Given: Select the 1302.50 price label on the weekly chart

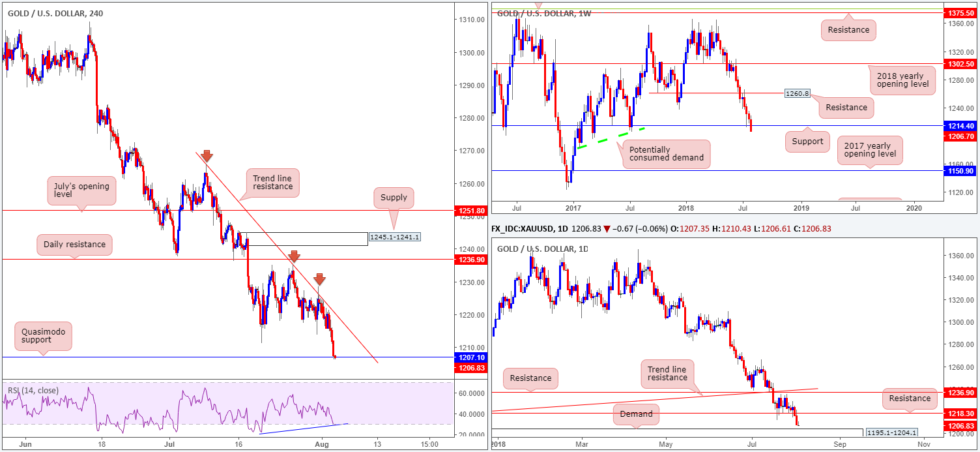Looking at the screenshot, I should pos(960,64).
